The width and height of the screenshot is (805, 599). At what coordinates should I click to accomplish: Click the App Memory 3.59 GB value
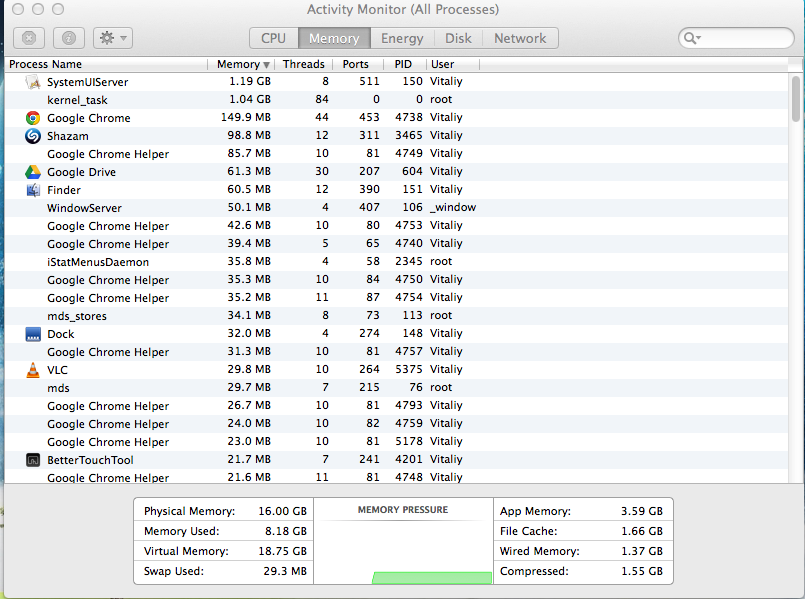(x=642, y=511)
